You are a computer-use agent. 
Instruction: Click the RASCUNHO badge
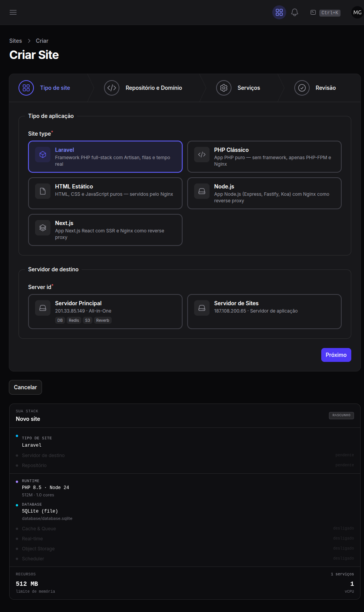tap(342, 415)
